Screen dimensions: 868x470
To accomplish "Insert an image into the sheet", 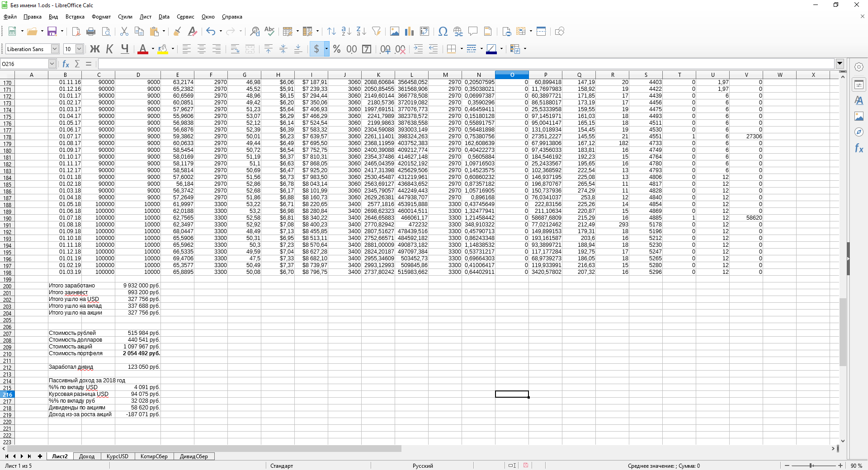I will click(395, 31).
